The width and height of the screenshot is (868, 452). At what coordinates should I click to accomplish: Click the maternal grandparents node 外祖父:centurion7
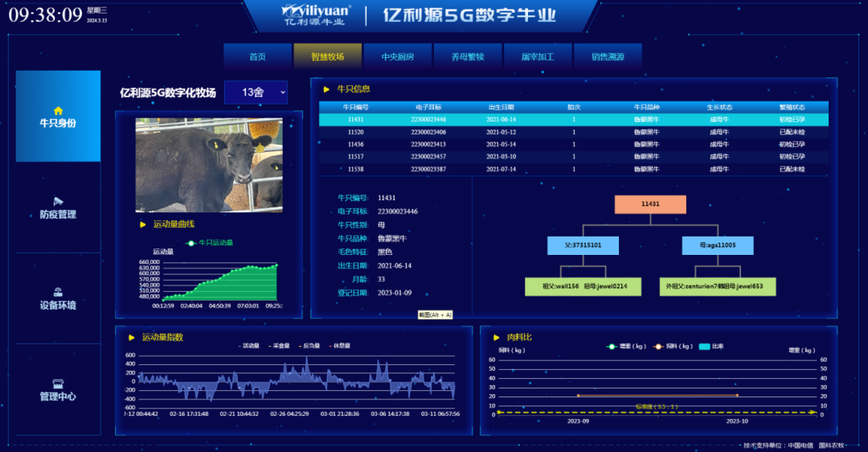point(718,286)
